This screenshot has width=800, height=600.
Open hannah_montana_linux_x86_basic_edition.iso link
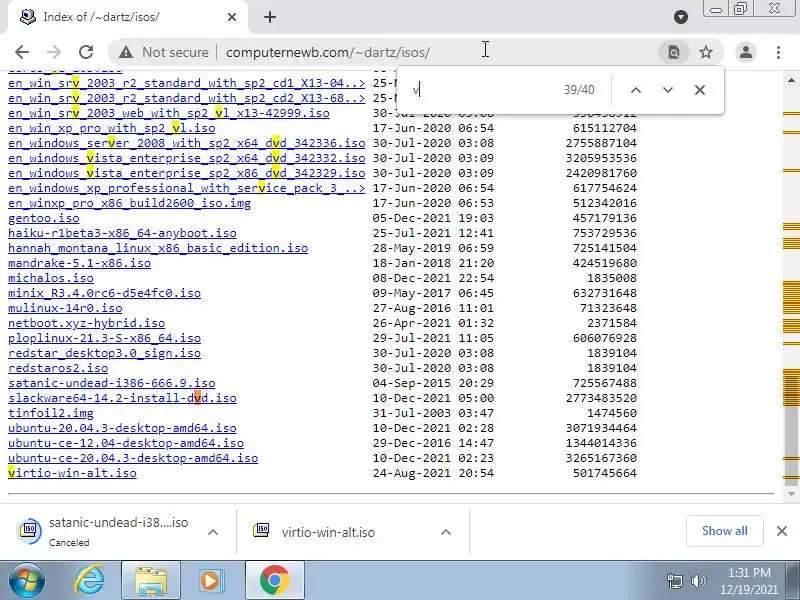158,248
